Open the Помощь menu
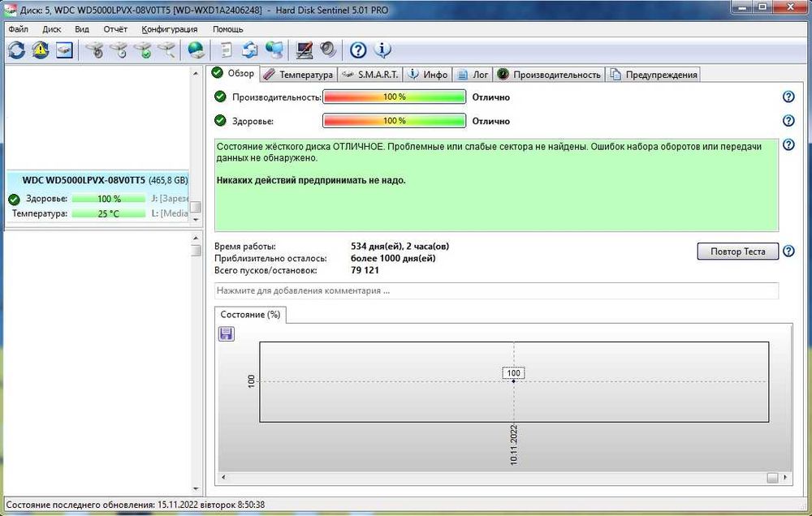This screenshot has height=516, width=812. [228, 29]
